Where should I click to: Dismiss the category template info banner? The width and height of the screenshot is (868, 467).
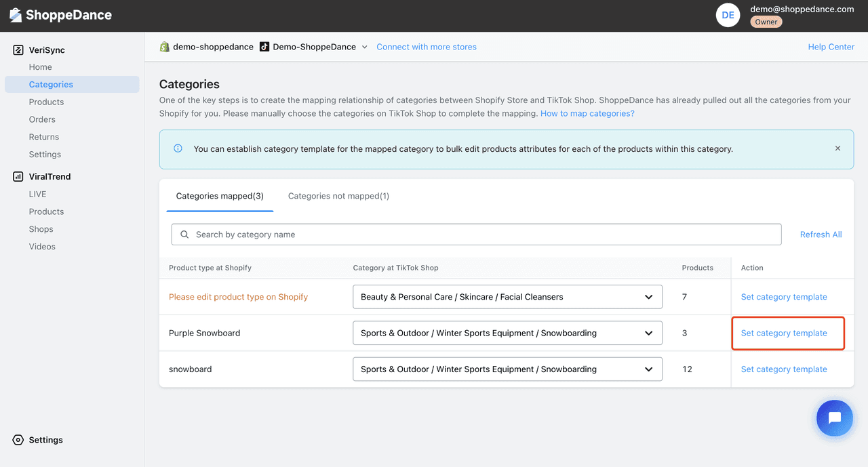(837, 148)
